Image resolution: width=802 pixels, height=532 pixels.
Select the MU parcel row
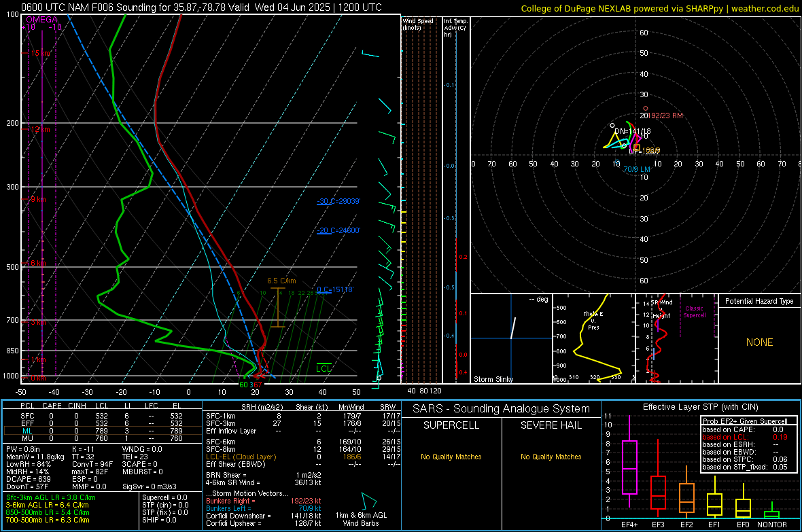click(x=101, y=438)
